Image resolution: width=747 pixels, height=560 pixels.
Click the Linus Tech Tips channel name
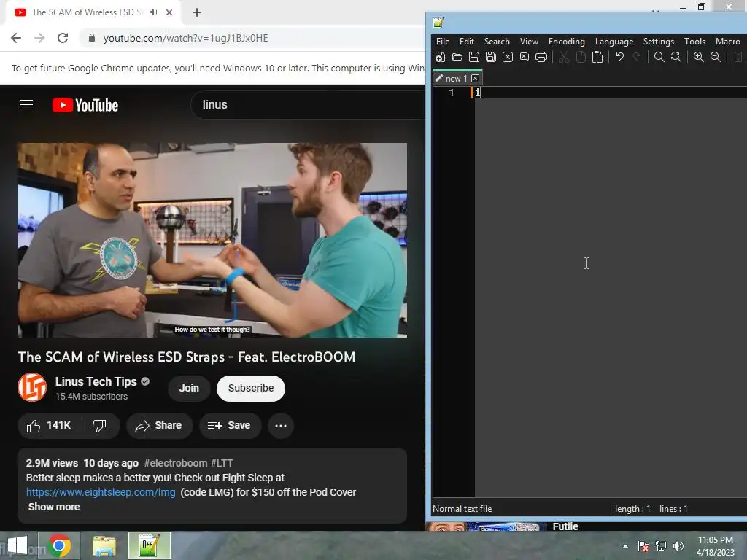pyautogui.click(x=96, y=381)
